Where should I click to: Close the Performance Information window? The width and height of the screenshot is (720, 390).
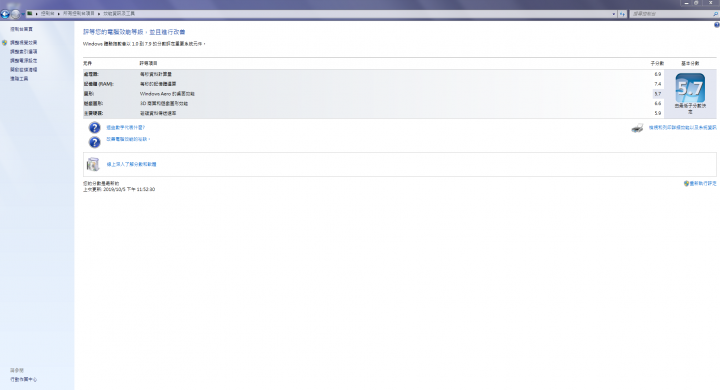click(710, 3)
